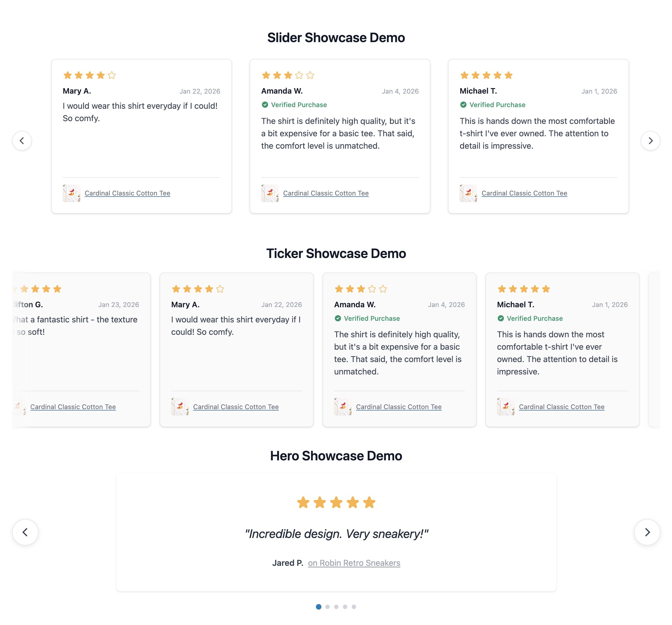Click the Jan 22, 2026 date on Mary A.'s review
The height and width of the screenshot is (625, 672).
pyautogui.click(x=200, y=91)
